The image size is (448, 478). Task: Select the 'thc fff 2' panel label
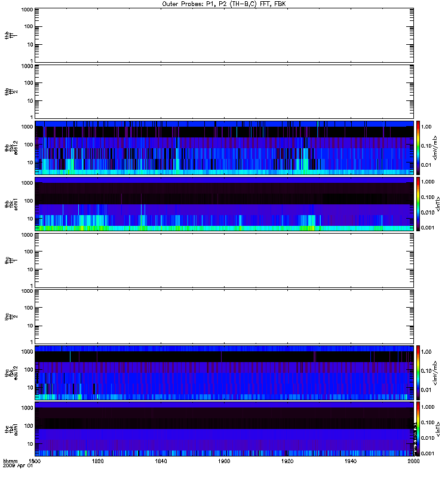pyautogui.click(x=11, y=317)
